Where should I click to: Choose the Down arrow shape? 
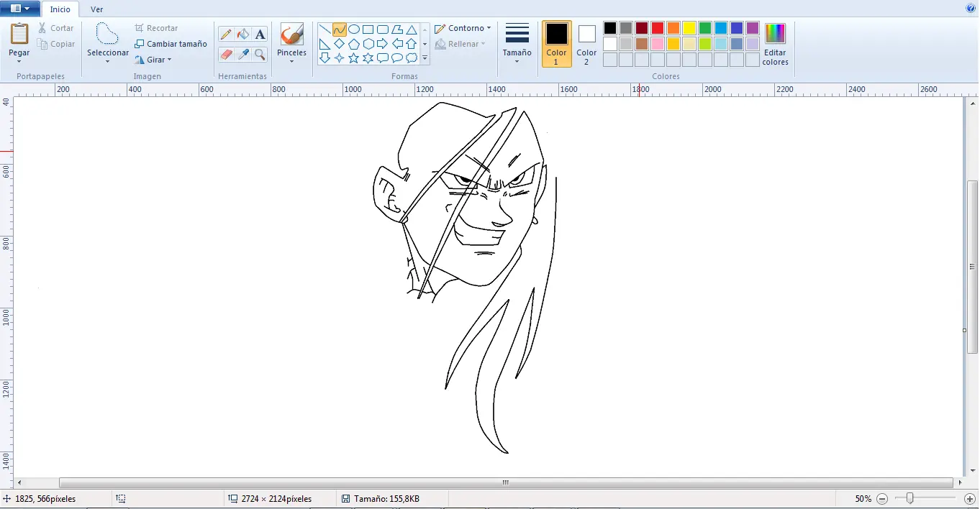(325, 58)
